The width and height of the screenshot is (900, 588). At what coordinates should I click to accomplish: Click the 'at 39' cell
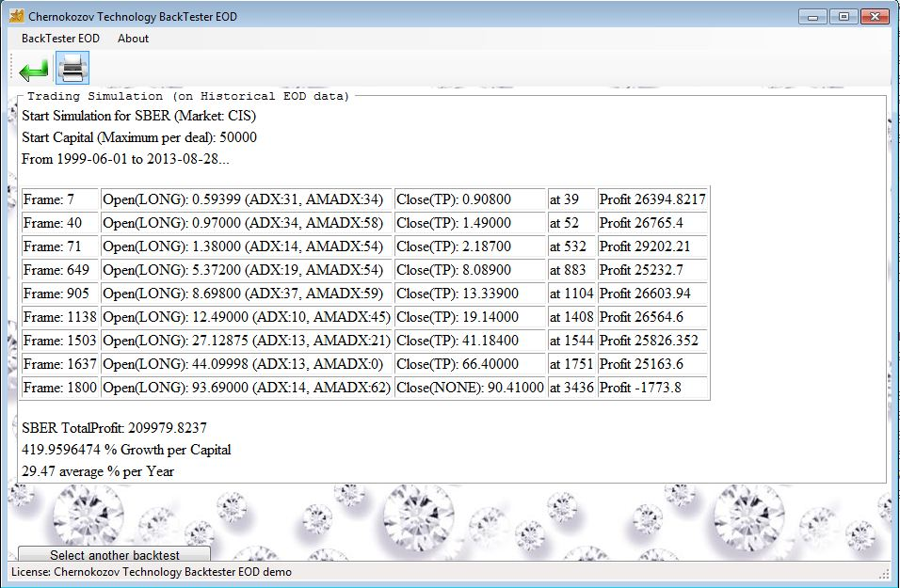coord(571,199)
